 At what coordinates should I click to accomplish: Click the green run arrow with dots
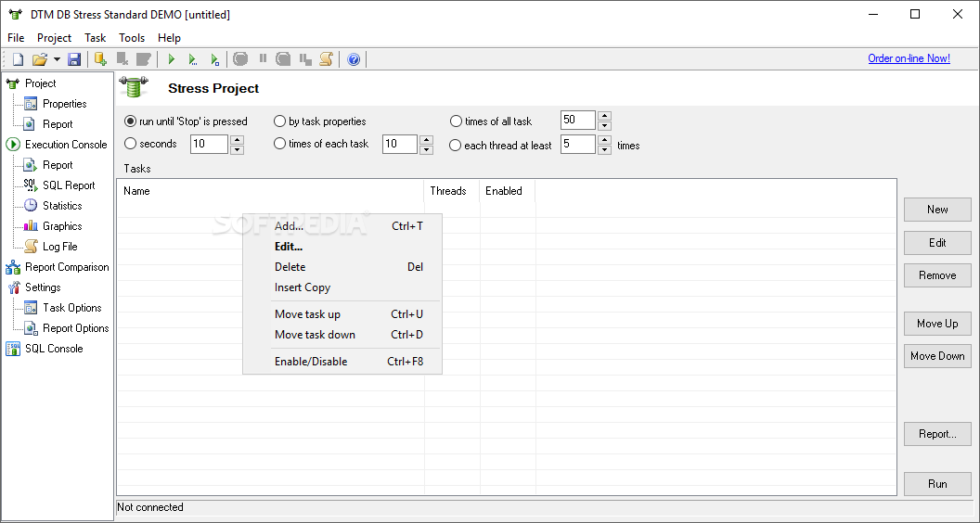pyautogui.click(x=192, y=59)
